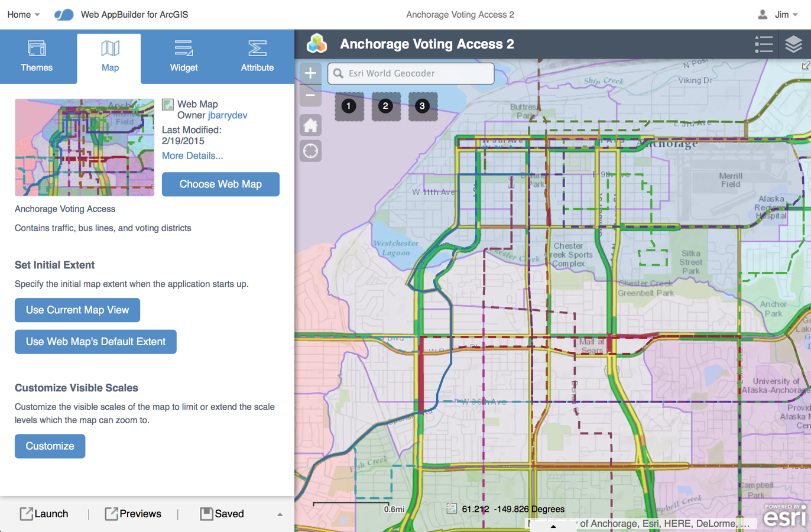Open the Jim user account menu
The width and height of the screenshot is (811, 532).
(x=778, y=14)
